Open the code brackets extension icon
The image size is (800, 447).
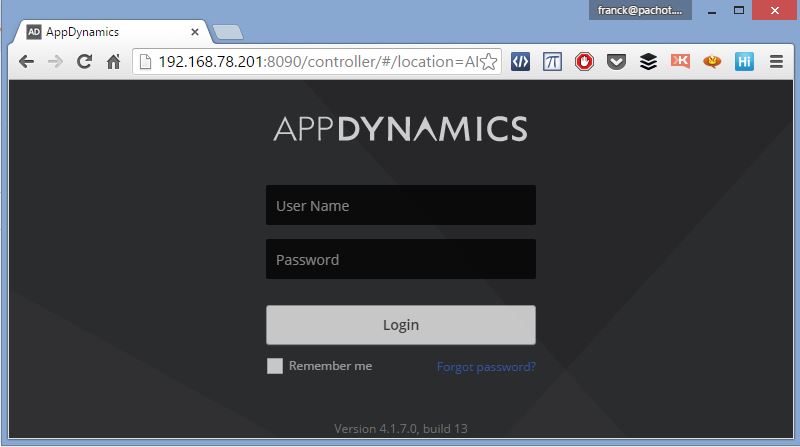[x=520, y=62]
